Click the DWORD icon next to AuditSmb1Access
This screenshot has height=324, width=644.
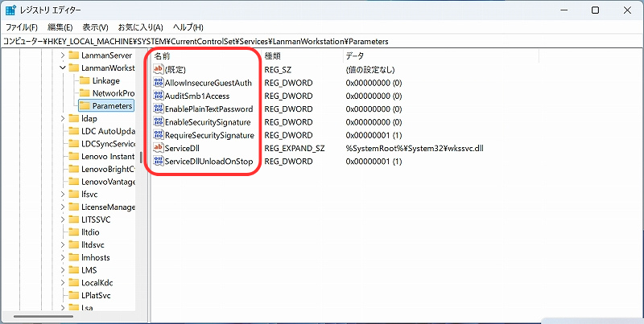[158, 96]
